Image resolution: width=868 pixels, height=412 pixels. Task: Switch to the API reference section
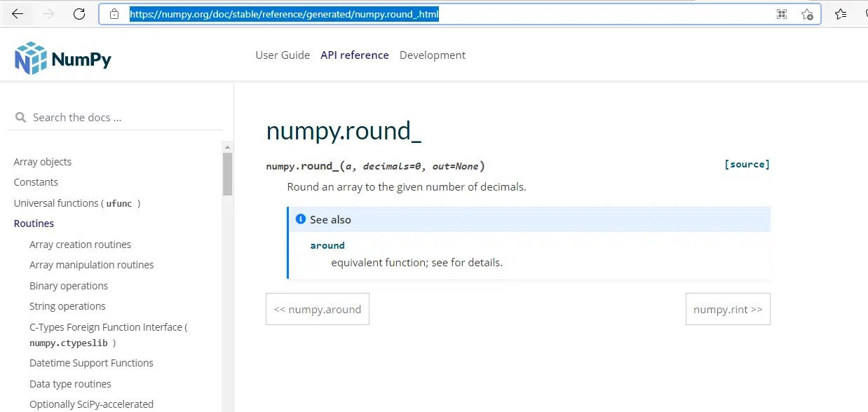point(354,55)
